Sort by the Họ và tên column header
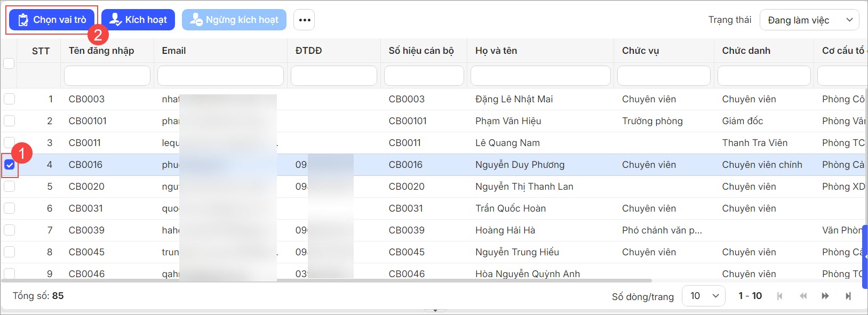 coord(496,51)
